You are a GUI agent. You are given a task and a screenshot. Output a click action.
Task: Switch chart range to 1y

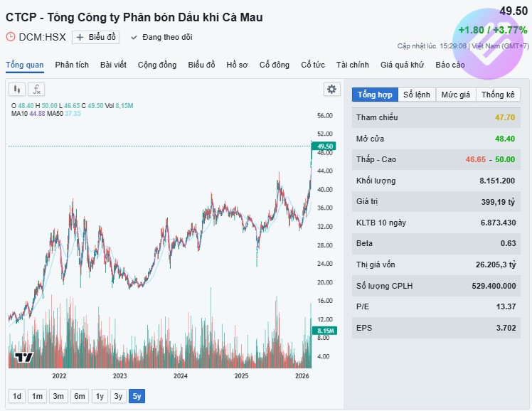pyautogui.click(x=100, y=396)
